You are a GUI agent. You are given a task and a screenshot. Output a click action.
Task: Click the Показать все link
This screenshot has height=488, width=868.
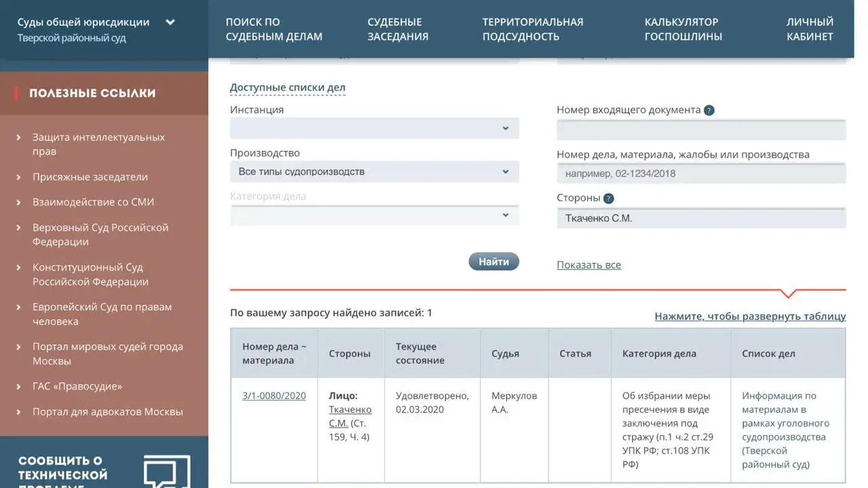pyautogui.click(x=589, y=265)
